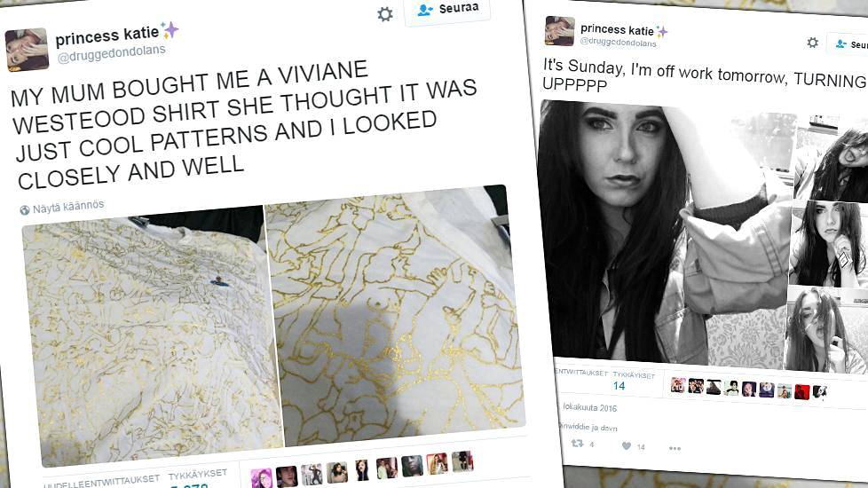Open the right close-up shirt pattern photo

(394, 315)
